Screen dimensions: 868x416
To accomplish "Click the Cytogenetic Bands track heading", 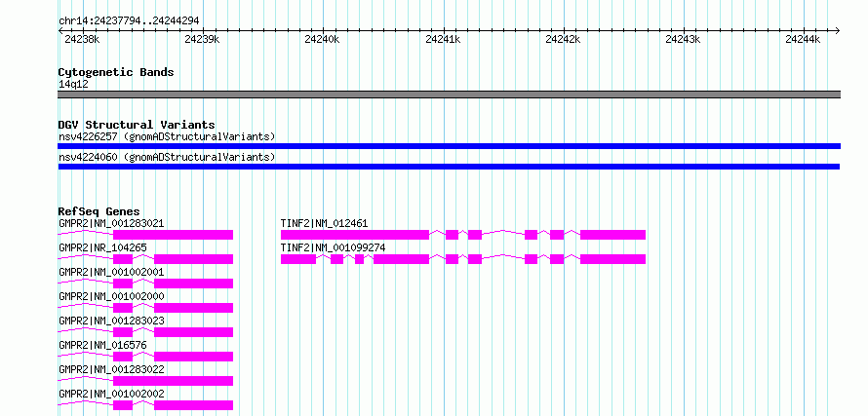I will click(116, 72).
